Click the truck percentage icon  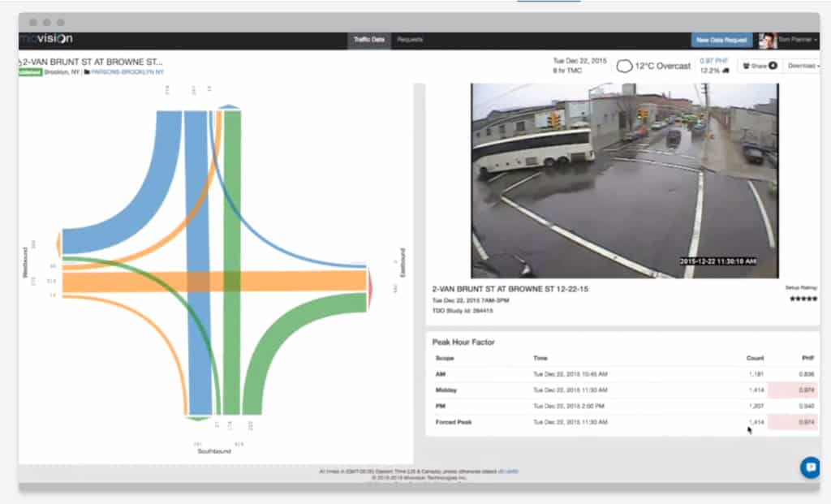click(x=725, y=71)
